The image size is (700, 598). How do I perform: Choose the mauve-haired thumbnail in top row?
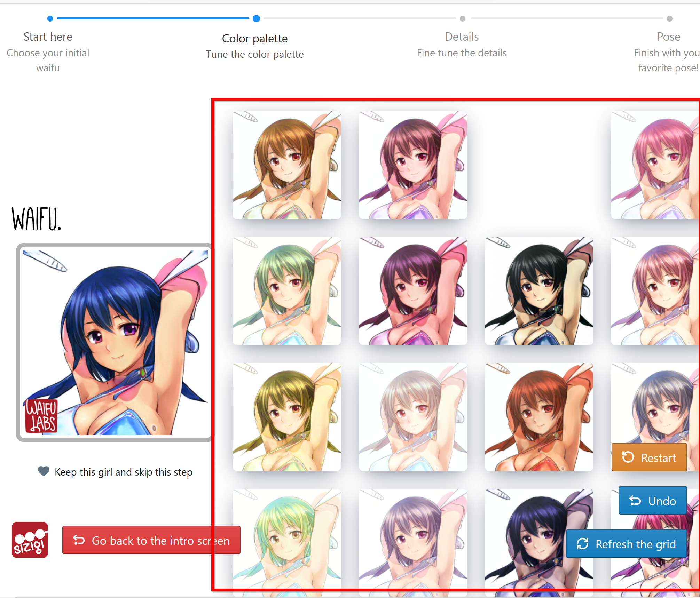pos(413,165)
